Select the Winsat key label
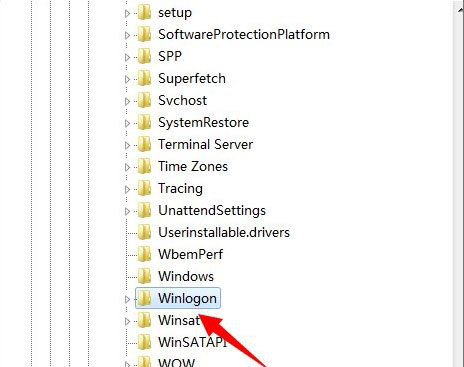Screen dimensions: 464x367 (x=179, y=321)
